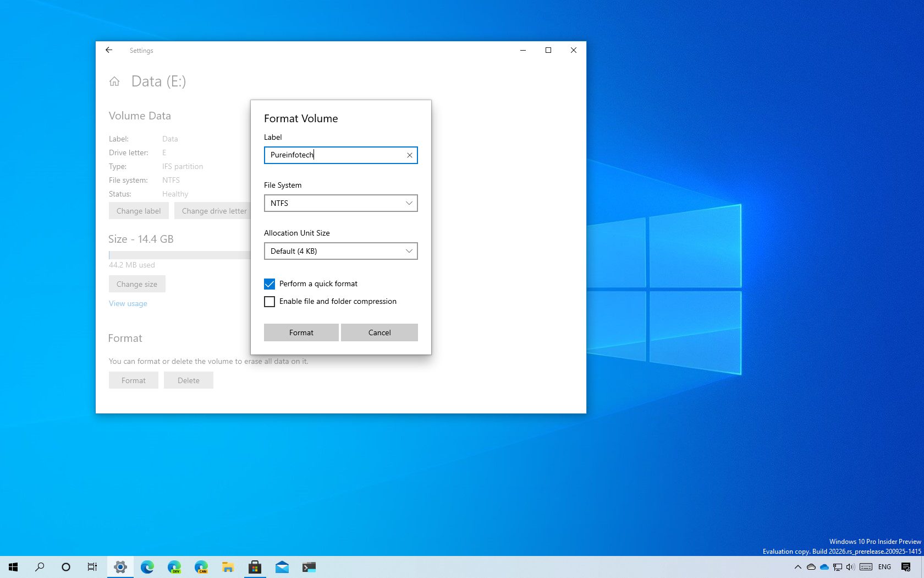Cancel the Format Volume dialog
924x578 pixels.
pos(379,332)
